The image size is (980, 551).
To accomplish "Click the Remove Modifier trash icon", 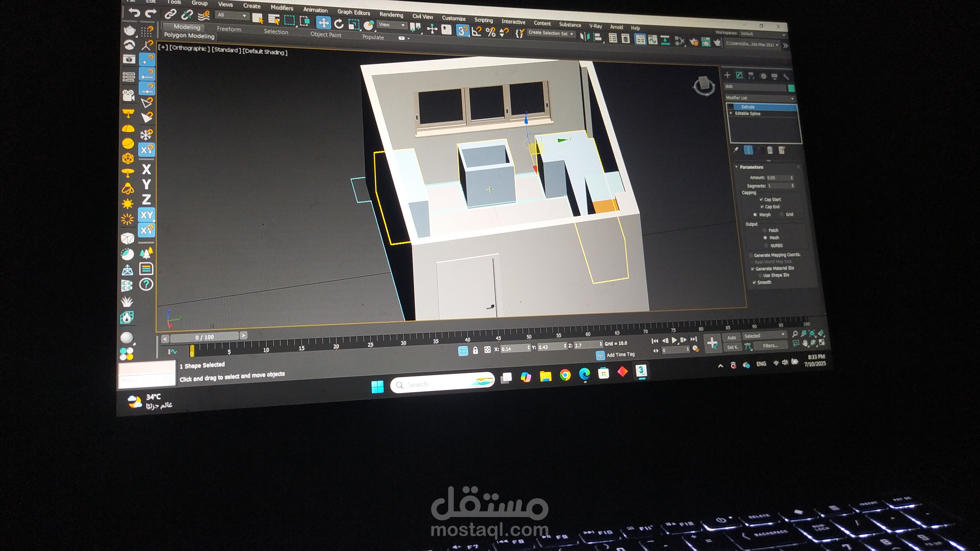I will pyautogui.click(x=770, y=150).
